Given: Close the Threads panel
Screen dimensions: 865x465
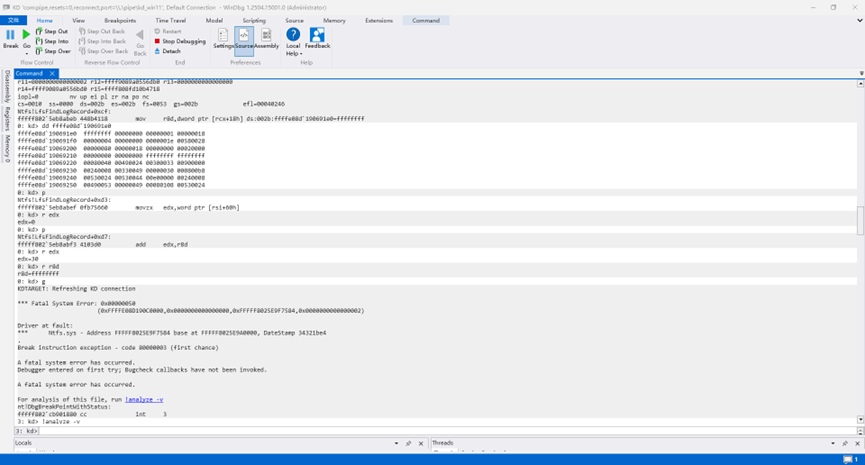Looking at the screenshot, I should coord(858,443).
